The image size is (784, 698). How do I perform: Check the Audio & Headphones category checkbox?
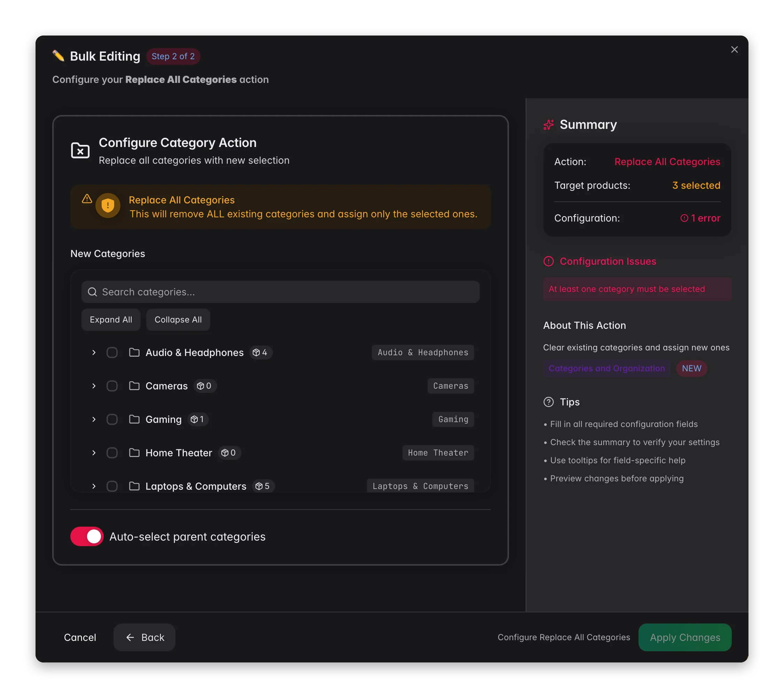pyautogui.click(x=112, y=352)
